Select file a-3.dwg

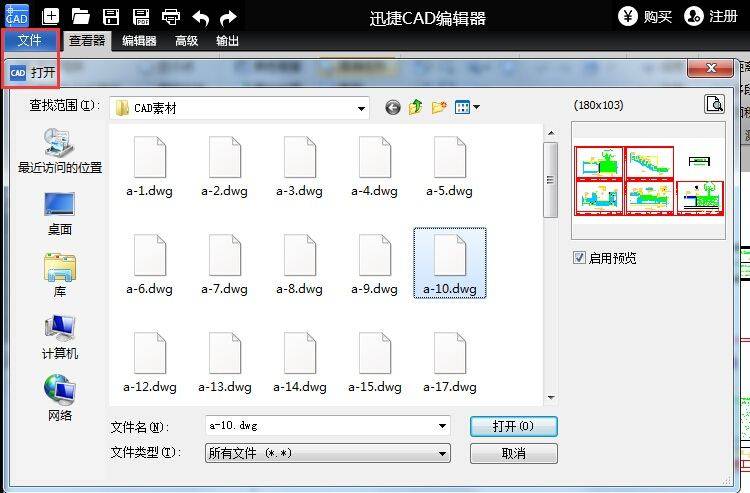(300, 167)
